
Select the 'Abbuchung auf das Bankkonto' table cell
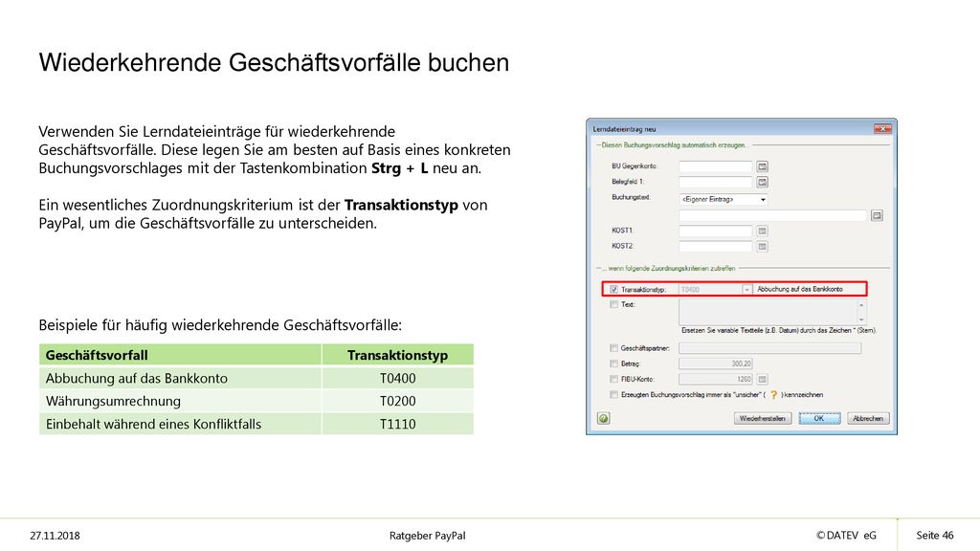[181, 378]
